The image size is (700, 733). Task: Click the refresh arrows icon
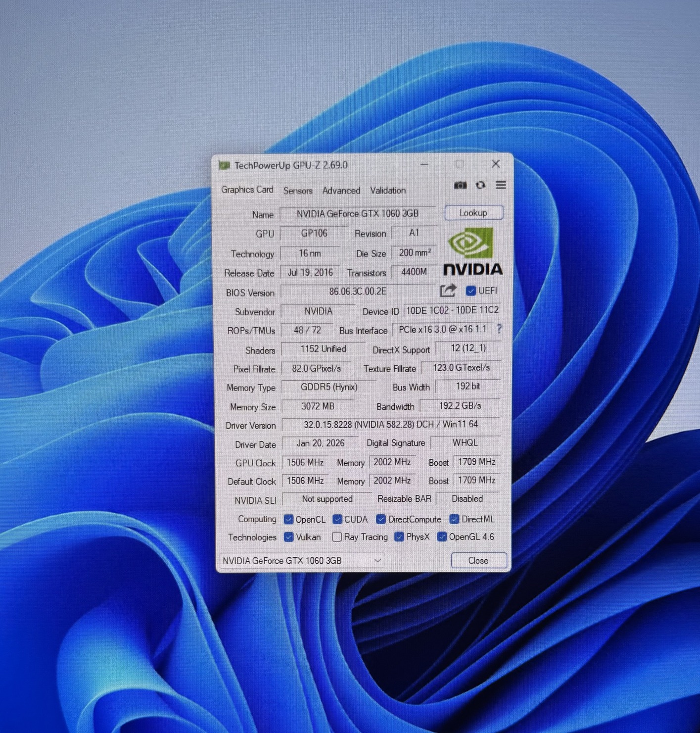(480, 185)
